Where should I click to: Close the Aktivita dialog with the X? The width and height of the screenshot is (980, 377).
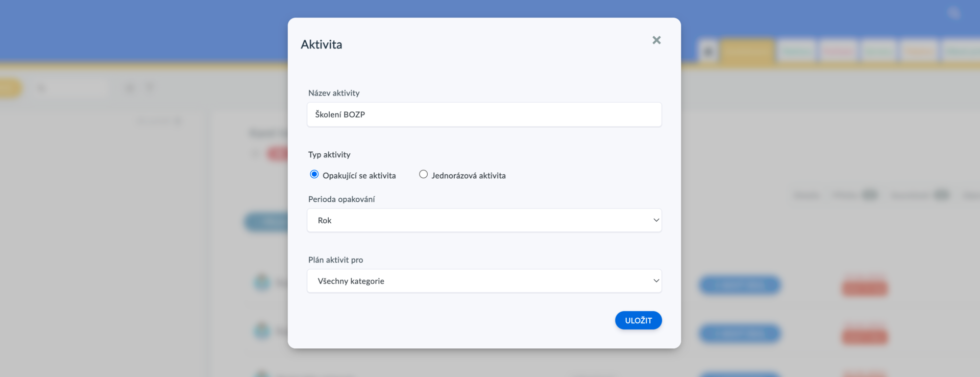pyautogui.click(x=656, y=40)
